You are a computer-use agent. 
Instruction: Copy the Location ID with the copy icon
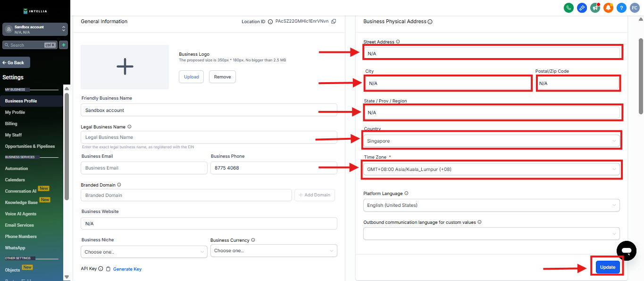coord(334,21)
